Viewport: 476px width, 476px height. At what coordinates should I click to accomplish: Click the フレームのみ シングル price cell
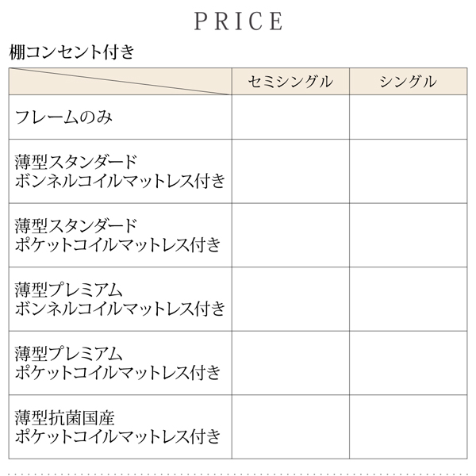(409, 117)
